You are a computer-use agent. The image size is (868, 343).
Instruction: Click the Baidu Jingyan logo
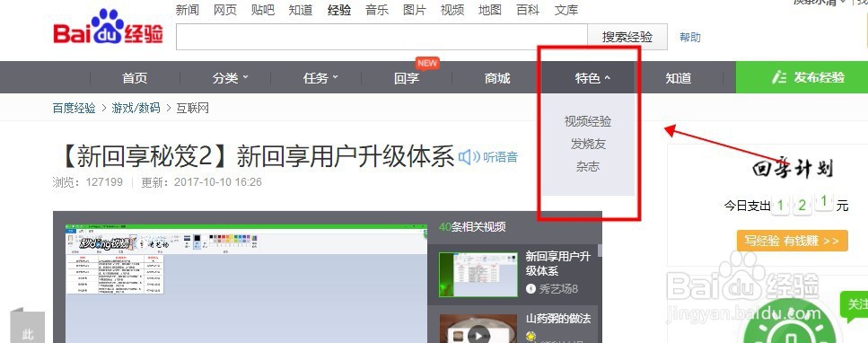click(x=109, y=28)
